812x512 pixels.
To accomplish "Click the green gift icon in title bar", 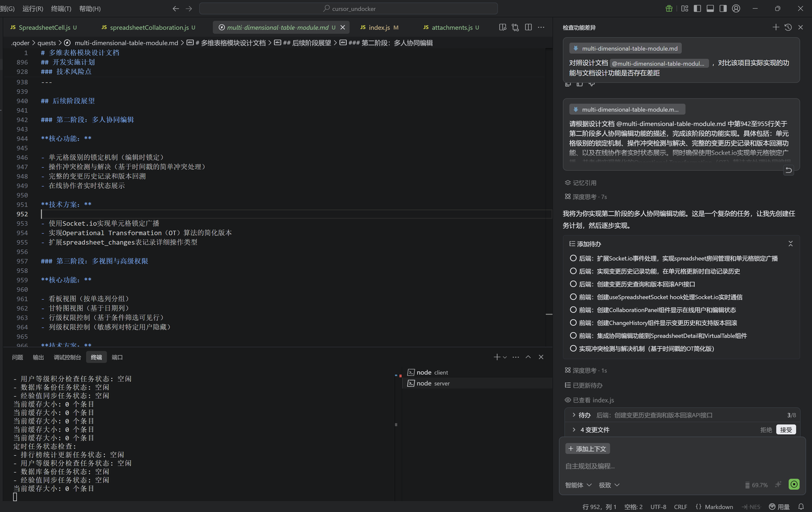I will (669, 8).
